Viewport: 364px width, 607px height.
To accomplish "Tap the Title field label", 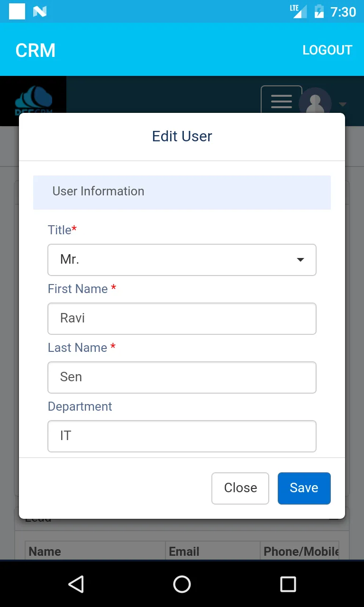I will pyautogui.click(x=62, y=230).
